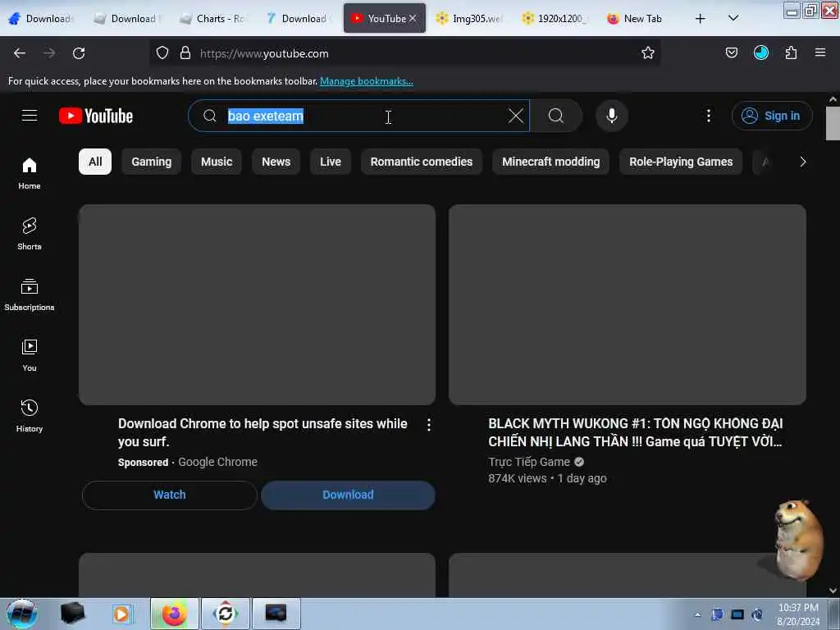Open Windows Start menu orb

(21, 614)
